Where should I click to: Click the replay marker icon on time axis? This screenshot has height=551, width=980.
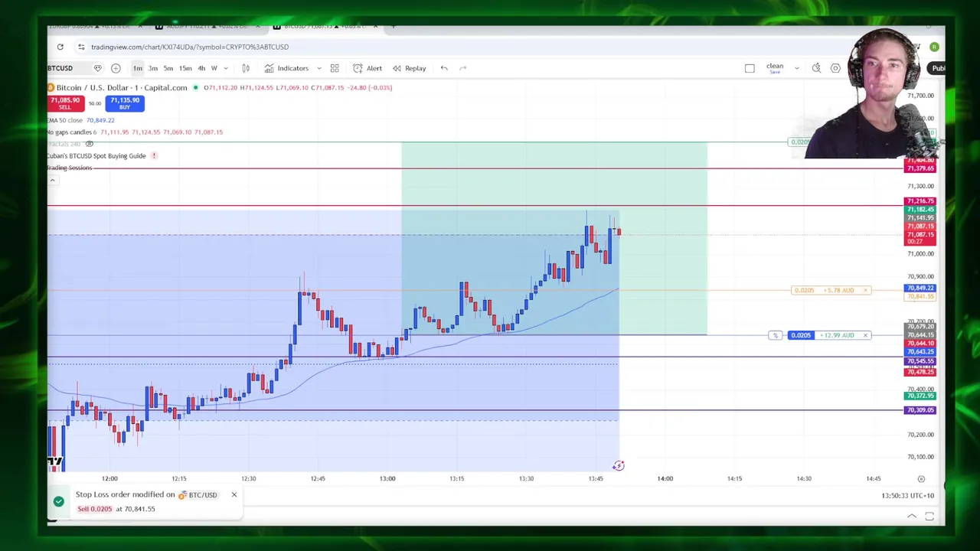pyautogui.click(x=619, y=466)
